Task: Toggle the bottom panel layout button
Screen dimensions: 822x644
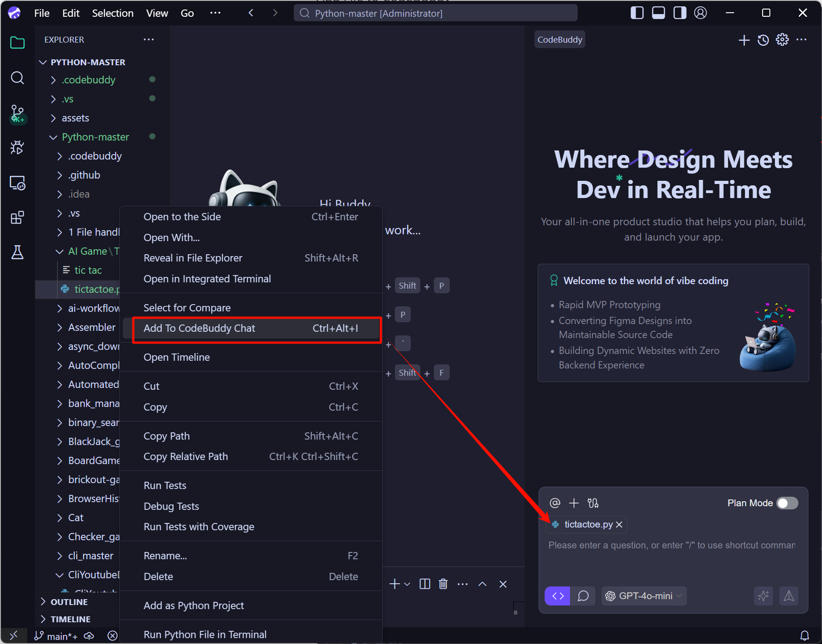Action: click(x=658, y=13)
